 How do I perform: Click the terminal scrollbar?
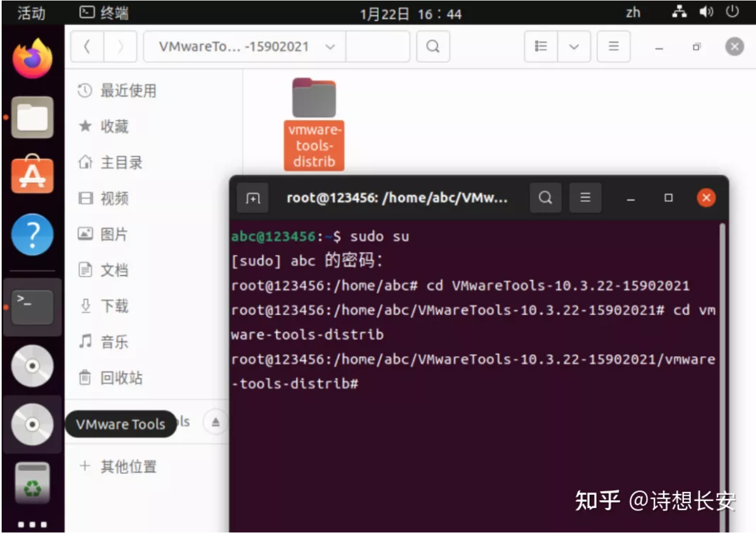723,378
